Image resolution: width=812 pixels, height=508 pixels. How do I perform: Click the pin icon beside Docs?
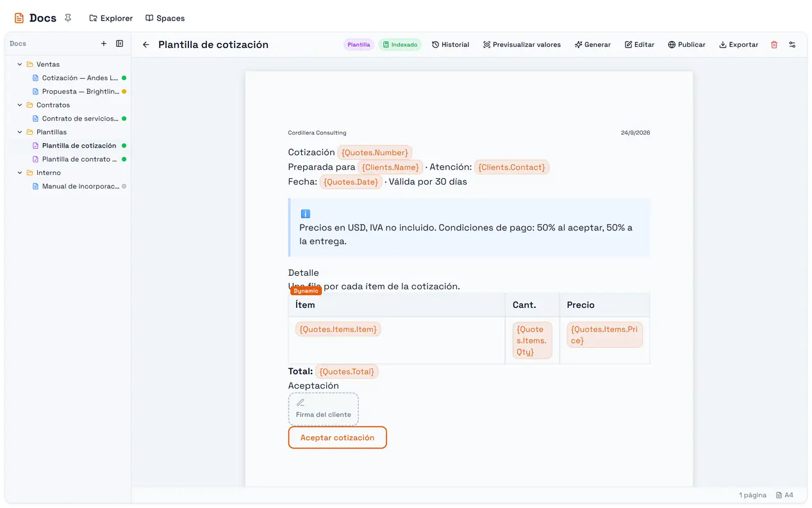click(68, 18)
